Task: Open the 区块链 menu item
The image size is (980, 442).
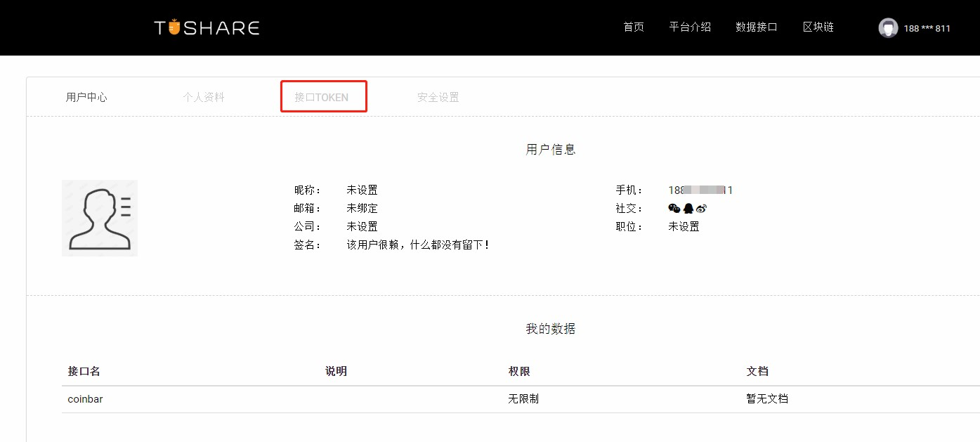Action: (x=818, y=27)
